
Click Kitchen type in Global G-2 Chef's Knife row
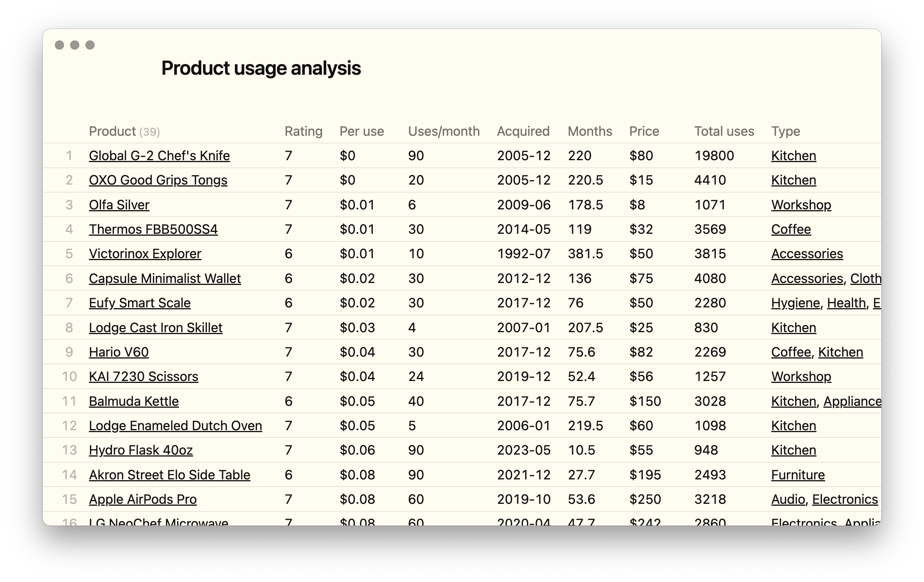coord(794,156)
